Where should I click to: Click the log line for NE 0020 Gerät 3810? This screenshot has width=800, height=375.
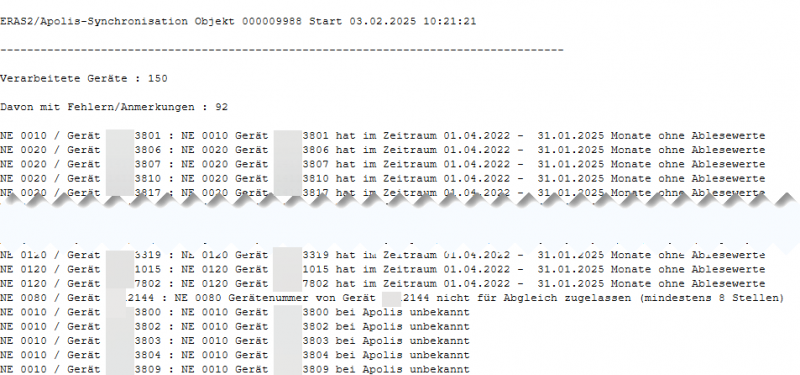[383, 179]
